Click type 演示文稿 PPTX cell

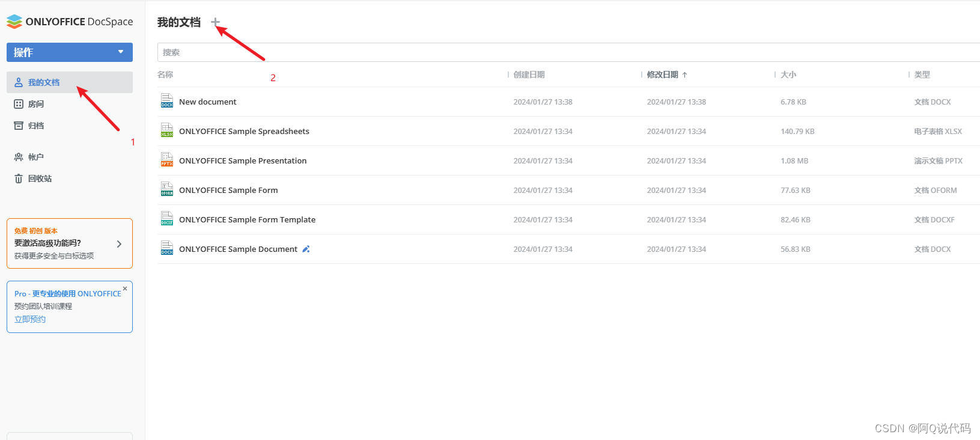coord(938,160)
